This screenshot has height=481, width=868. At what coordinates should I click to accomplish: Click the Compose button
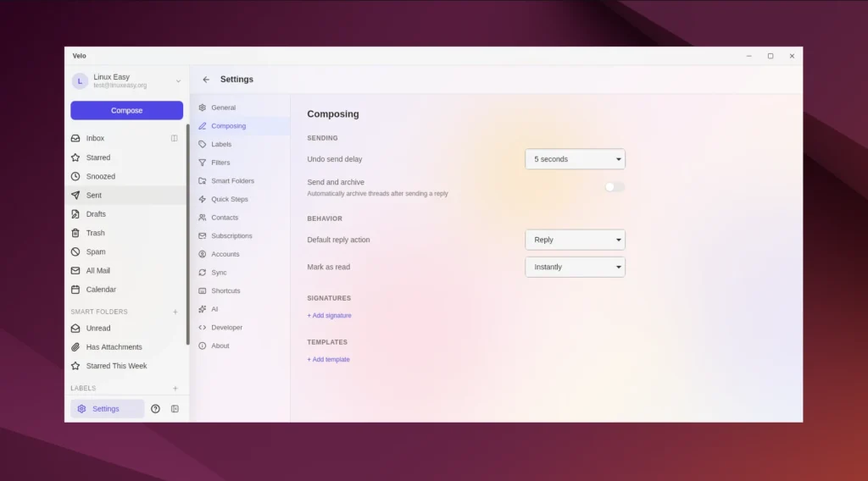(x=126, y=111)
